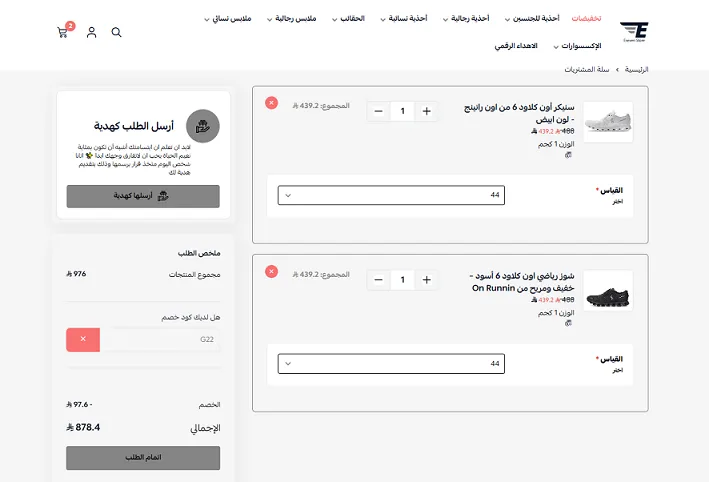Click discount code field with G22
The height and width of the screenshot is (482, 709).
pyautogui.click(x=160, y=339)
